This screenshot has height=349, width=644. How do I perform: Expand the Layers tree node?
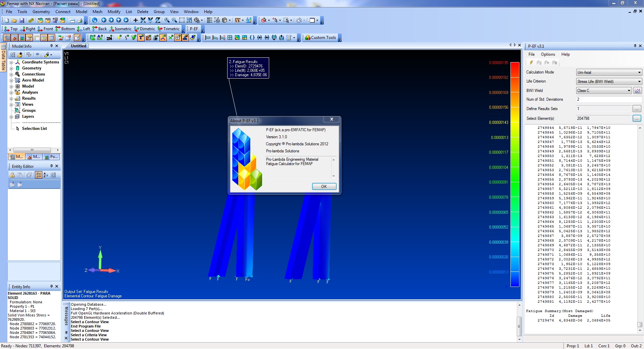tap(11, 117)
